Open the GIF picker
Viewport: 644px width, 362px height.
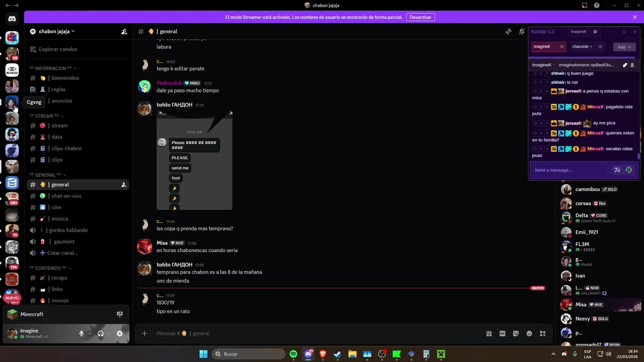(502, 333)
